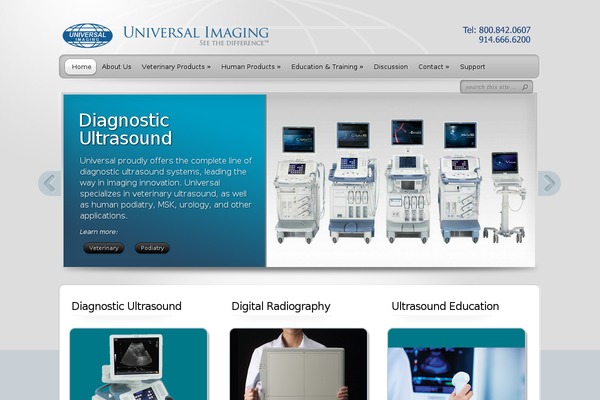Expand Education & Training menu

pyautogui.click(x=327, y=67)
